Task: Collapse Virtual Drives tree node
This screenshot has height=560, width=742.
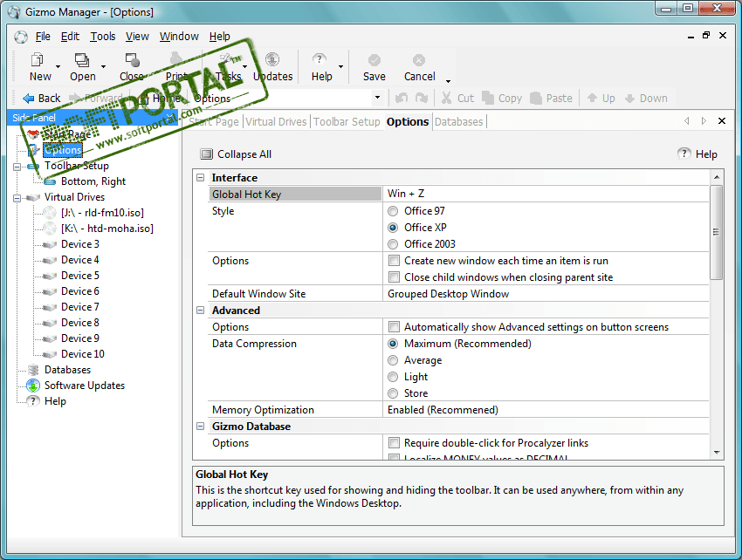Action: click(17, 198)
